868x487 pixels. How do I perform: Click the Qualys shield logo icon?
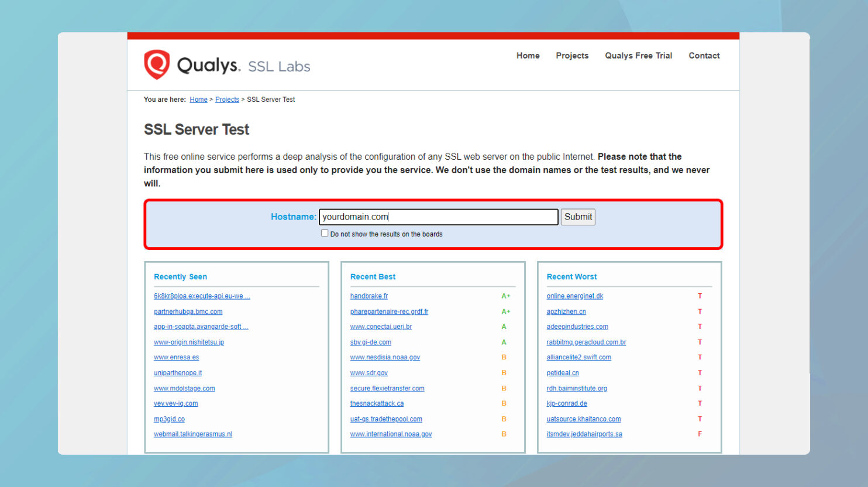click(157, 64)
